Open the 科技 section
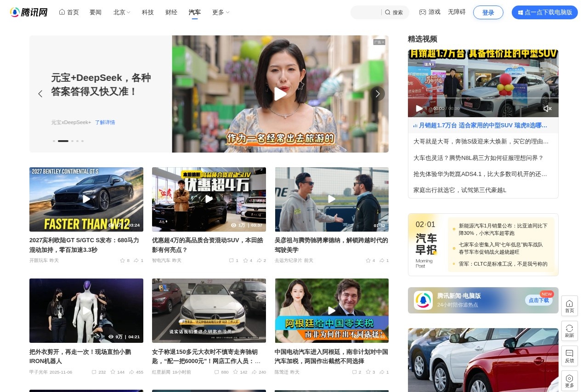The height and width of the screenshot is (392, 588). 148,12
